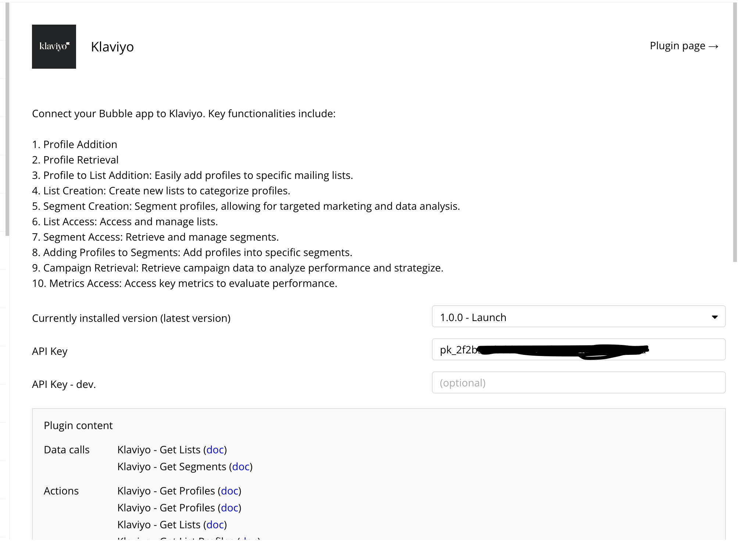The width and height of the screenshot is (756, 547).
Task: Click the '2. Profile Retrieval' line
Action: click(x=75, y=160)
